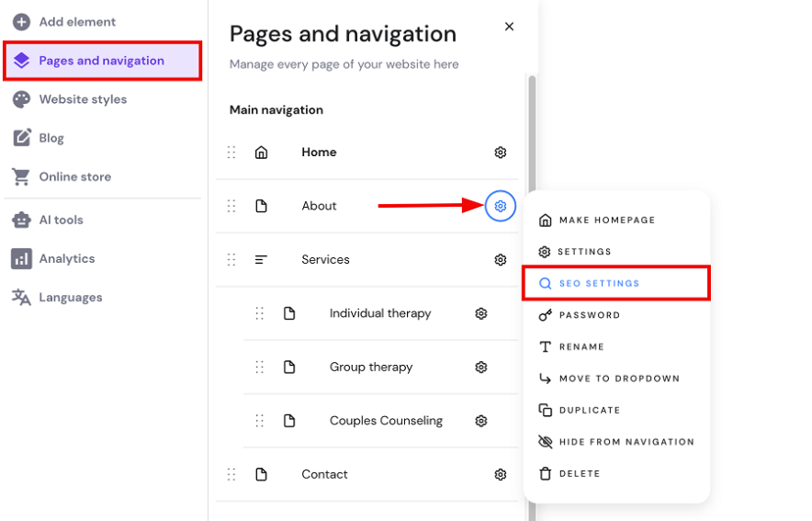This screenshot has width=812, height=521.
Task: Open Pages and navigation in the sidebar
Action: tap(102, 61)
